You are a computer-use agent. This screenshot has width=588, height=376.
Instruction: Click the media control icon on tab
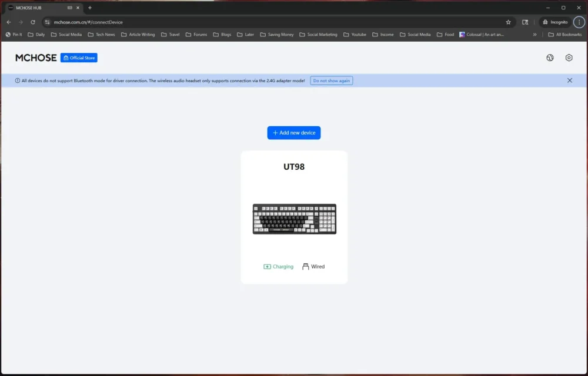pyautogui.click(x=70, y=8)
